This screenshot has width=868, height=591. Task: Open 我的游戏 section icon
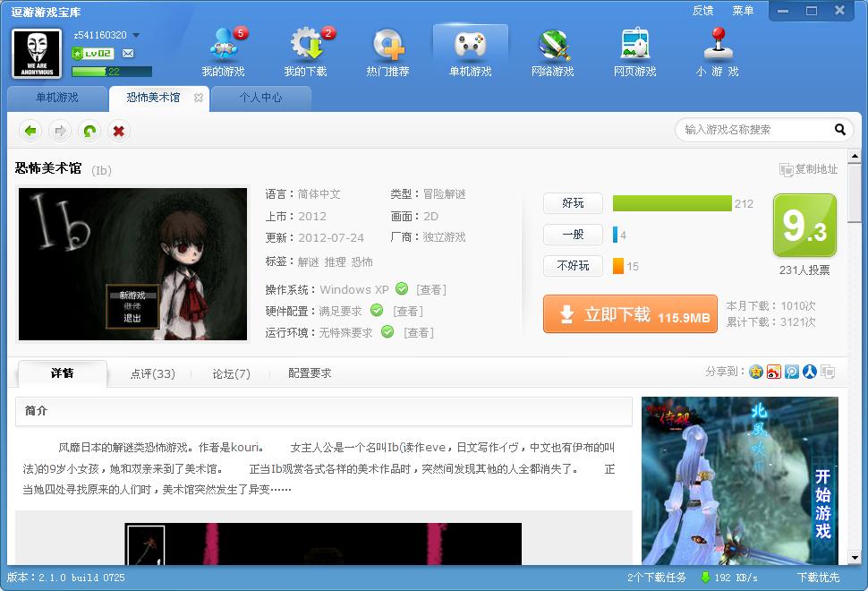[224, 52]
